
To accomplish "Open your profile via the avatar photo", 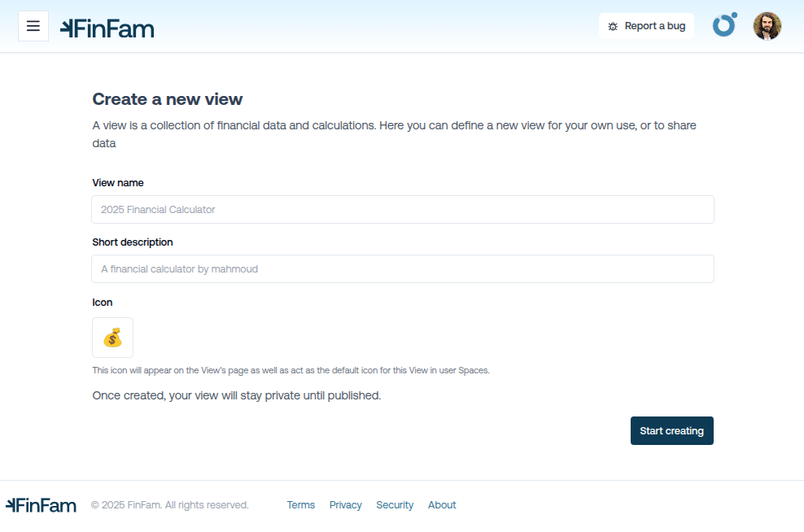I will [x=767, y=25].
